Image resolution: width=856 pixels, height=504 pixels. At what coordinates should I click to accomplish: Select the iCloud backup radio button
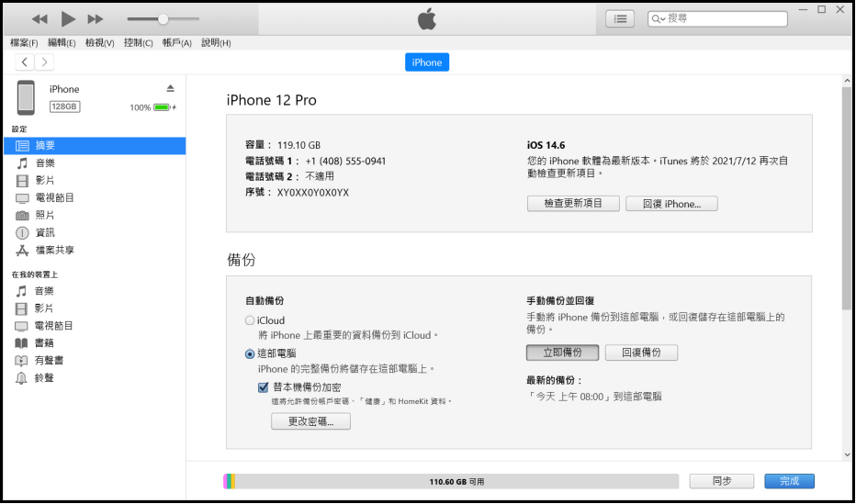click(250, 320)
